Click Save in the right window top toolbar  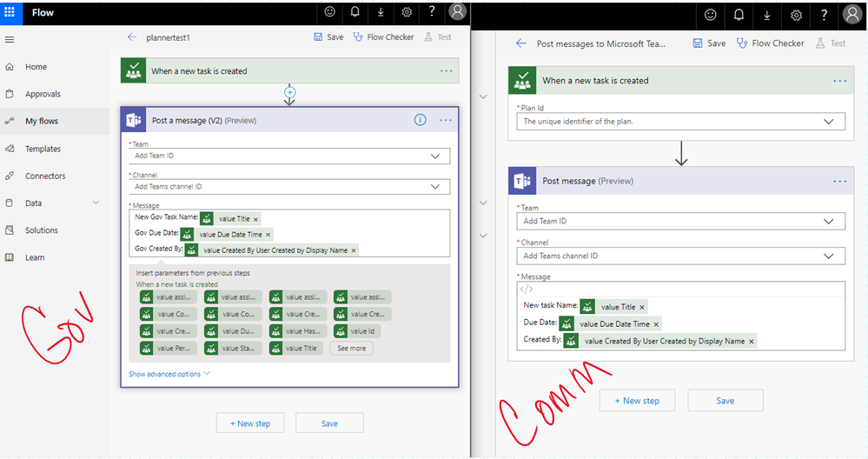pyautogui.click(x=710, y=43)
